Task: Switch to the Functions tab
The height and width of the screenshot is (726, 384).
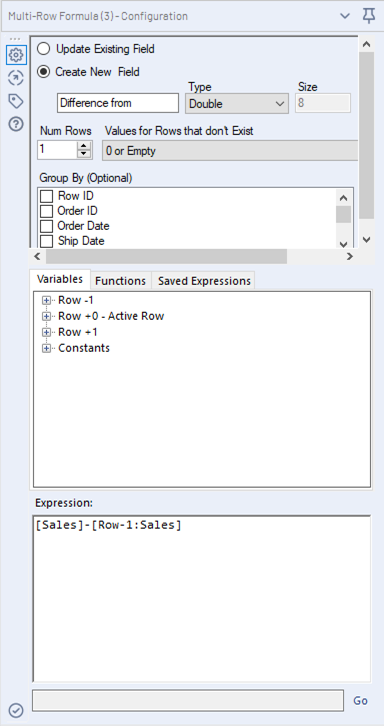Action: click(x=120, y=281)
